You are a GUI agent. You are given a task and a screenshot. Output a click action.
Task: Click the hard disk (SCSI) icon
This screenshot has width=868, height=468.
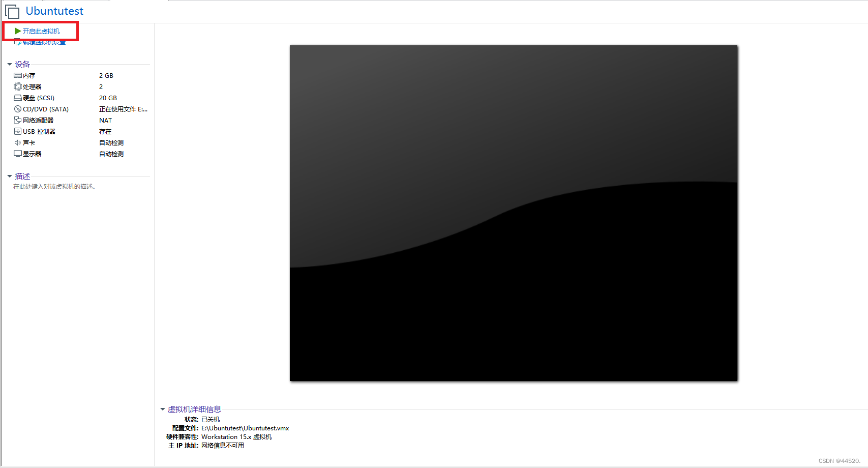[18, 98]
